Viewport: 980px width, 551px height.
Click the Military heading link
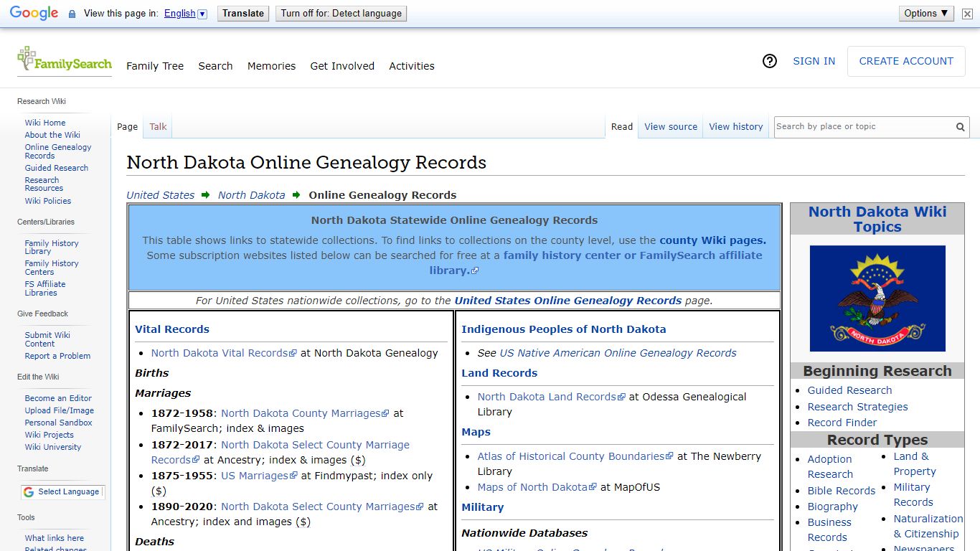tap(483, 507)
